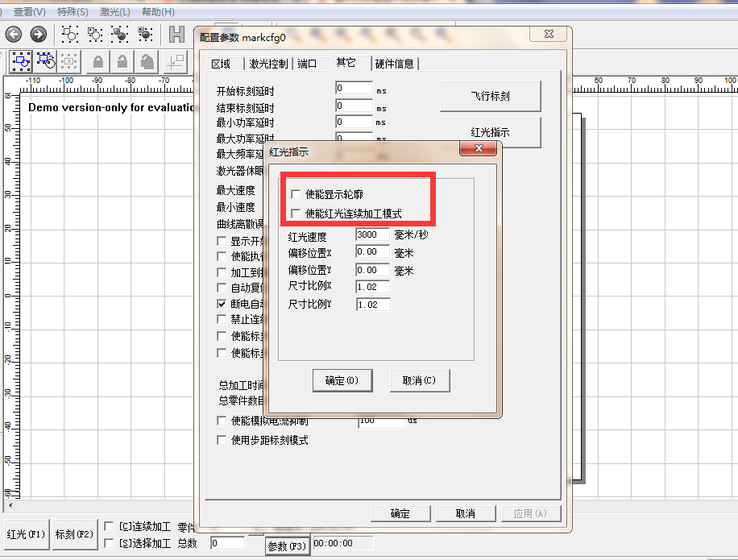Viewport: 738px width, 560px height.
Task: Click the first lock object icon
Action: (x=97, y=62)
